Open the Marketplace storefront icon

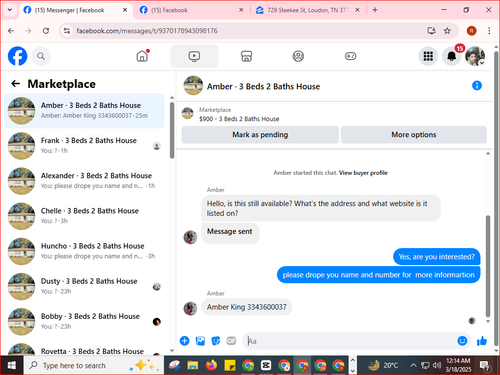246,56
